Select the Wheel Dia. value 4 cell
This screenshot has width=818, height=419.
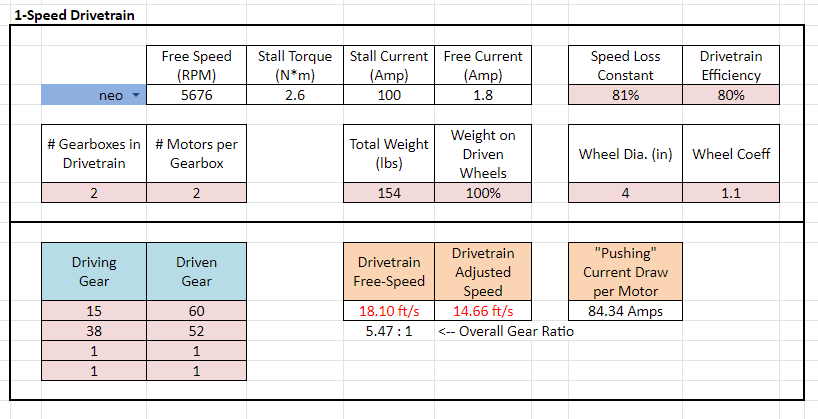tap(625, 193)
